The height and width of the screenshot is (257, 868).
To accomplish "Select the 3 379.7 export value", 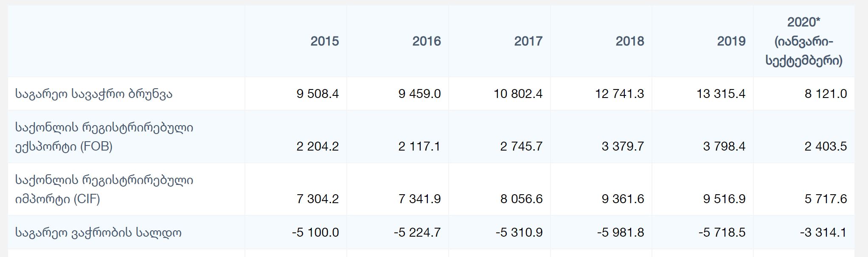I will point(623,146).
